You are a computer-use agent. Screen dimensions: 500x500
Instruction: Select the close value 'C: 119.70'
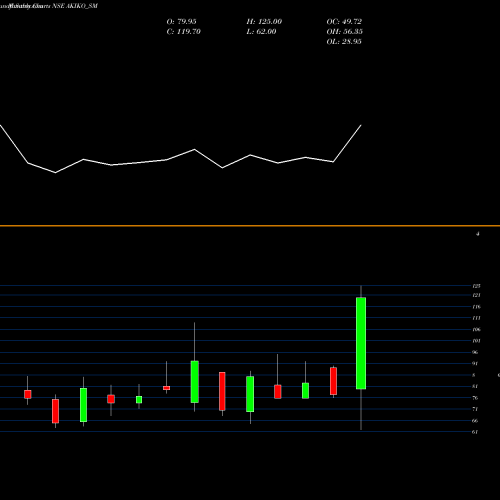[x=183, y=32]
